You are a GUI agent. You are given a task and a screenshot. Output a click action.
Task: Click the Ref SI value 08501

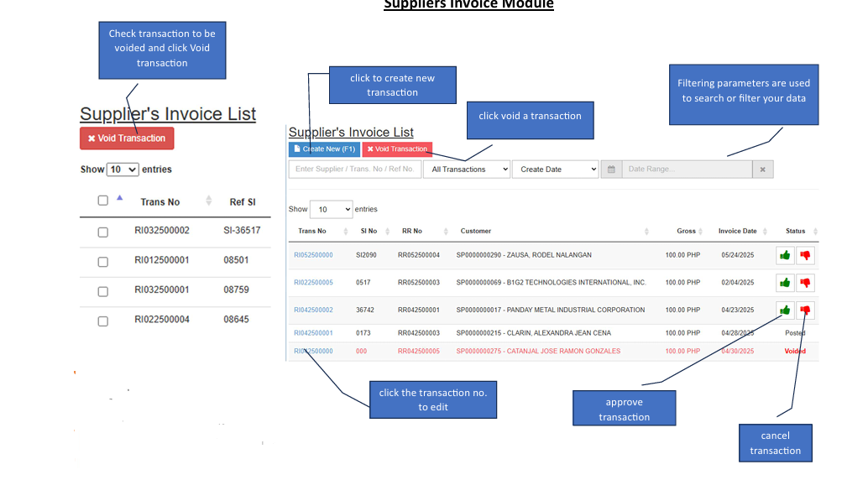pyautogui.click(x=236, y=260)
